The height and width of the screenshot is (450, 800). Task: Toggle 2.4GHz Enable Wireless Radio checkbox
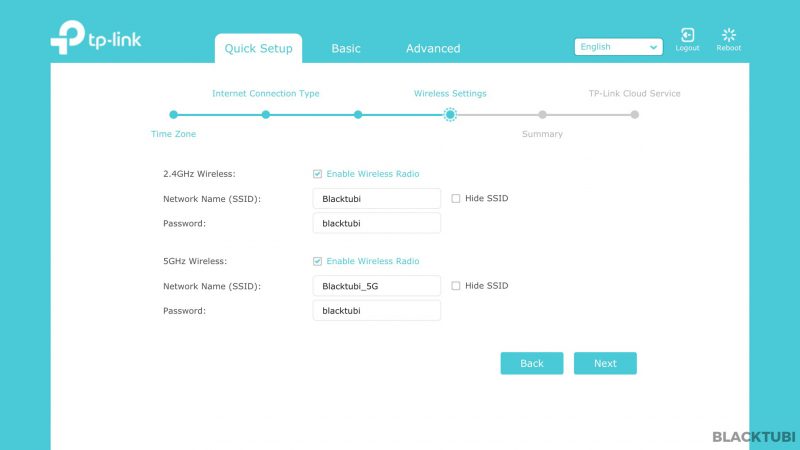317,174
